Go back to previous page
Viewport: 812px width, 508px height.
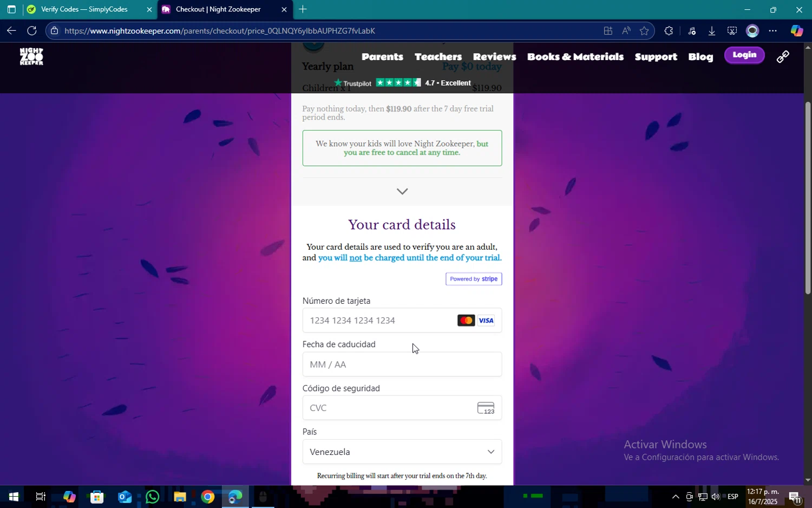point(11,31)
